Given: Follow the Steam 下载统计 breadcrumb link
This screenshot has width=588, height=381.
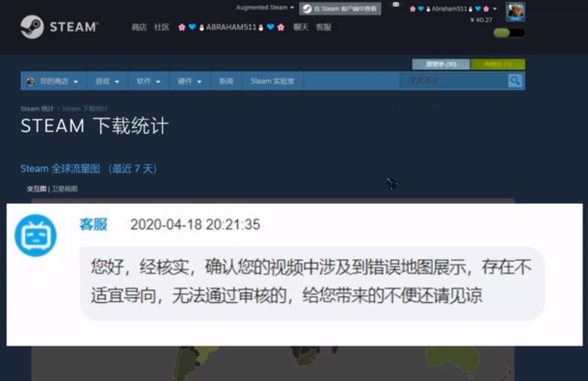Looking at the screenshot, I should (x=85, y=109).
